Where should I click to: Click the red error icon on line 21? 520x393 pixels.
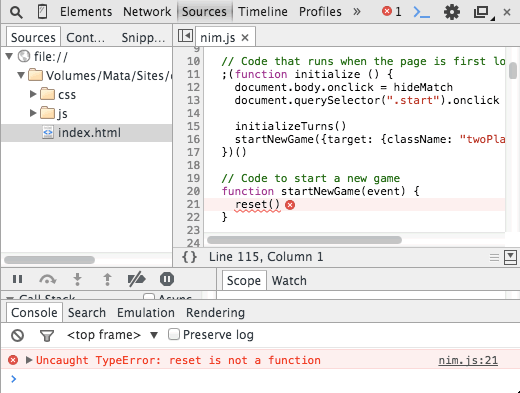290,205
